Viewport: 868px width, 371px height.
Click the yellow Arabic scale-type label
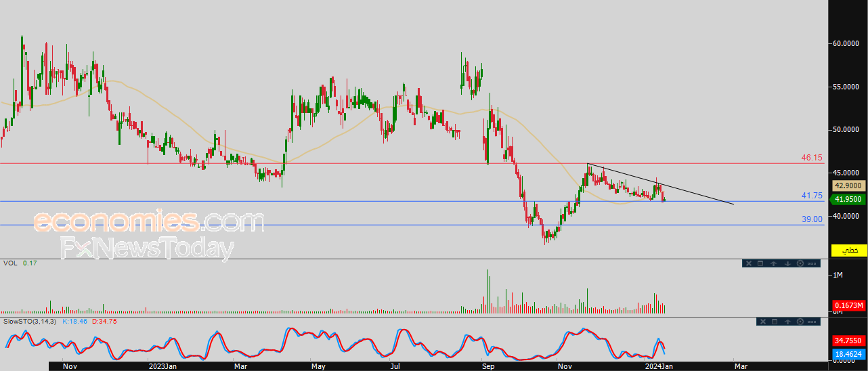pyautogui.click(x=849, y=250)
